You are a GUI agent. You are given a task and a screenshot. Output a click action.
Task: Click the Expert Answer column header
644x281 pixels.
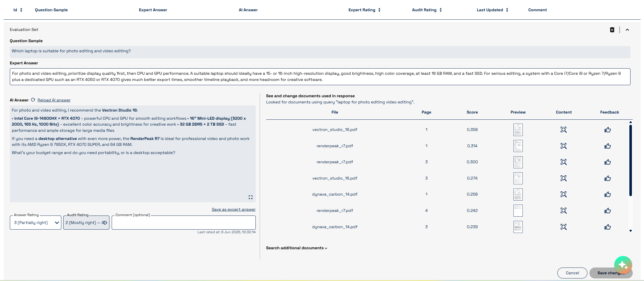pos(153,10)
